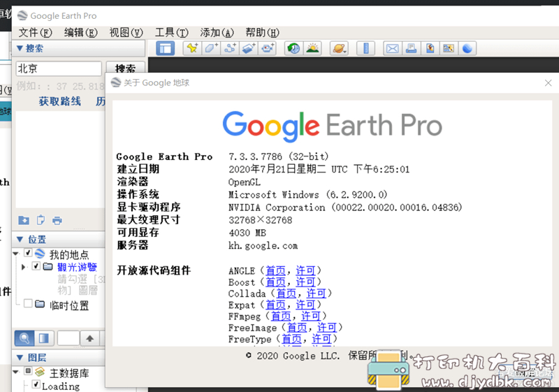Screen dimensions: 559x392
Task: Click the add-to-folder icon below search results
Action: point(24,220)
